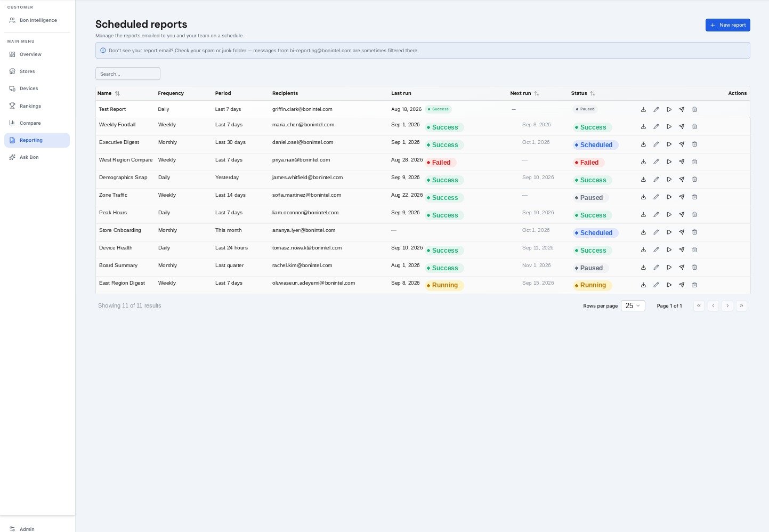Run the Store Onboarding report now
This screenshot has width=769, height=532.
point(669,232)
